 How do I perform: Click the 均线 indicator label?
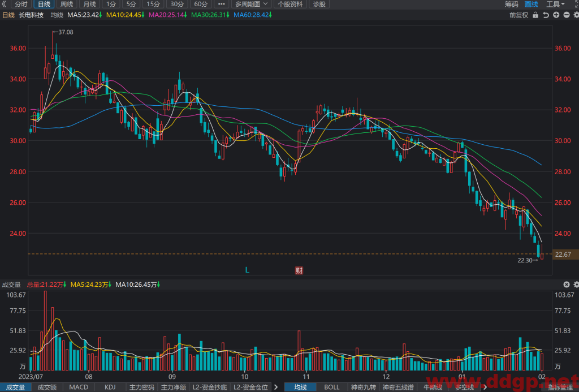pyautogui.click(x=57, y=15)
